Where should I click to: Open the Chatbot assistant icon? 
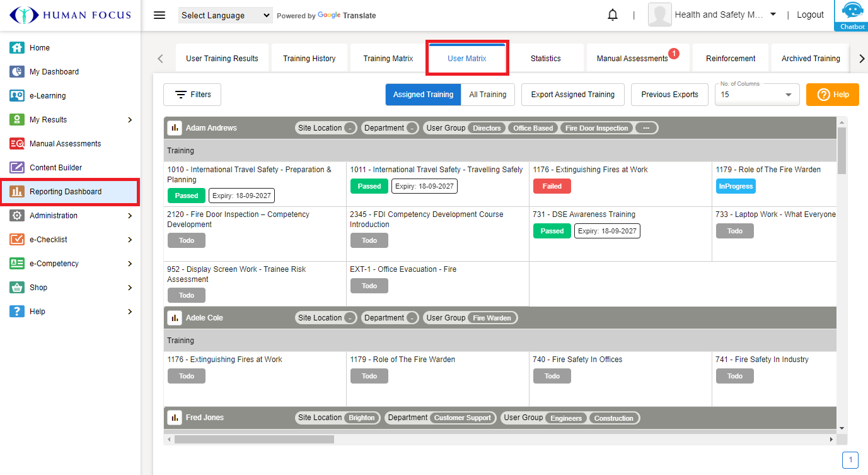coord(852,15)
